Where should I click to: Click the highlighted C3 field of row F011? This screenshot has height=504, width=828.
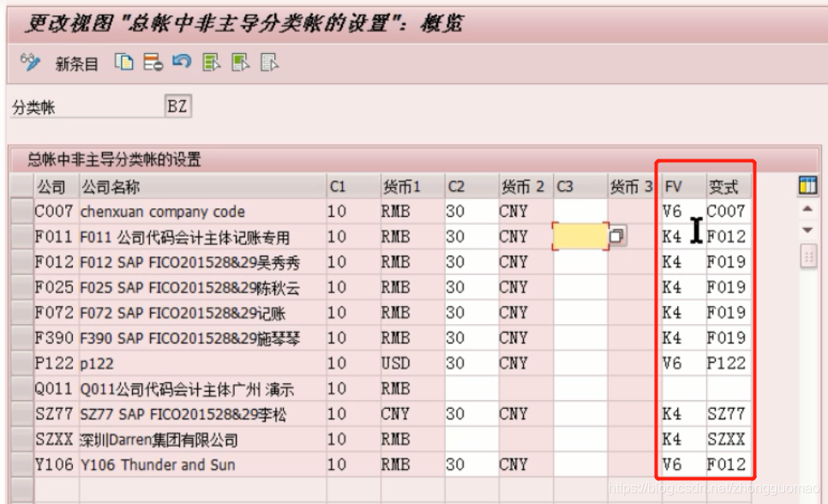click(x=580, y=237)
